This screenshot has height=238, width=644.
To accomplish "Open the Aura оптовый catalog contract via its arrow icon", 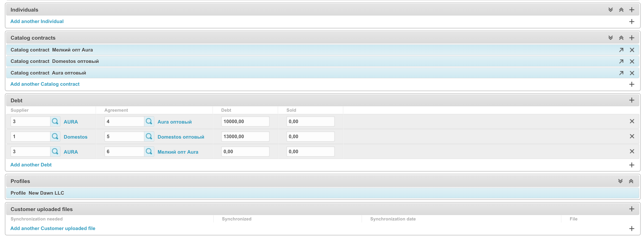I will pos(621,73).
